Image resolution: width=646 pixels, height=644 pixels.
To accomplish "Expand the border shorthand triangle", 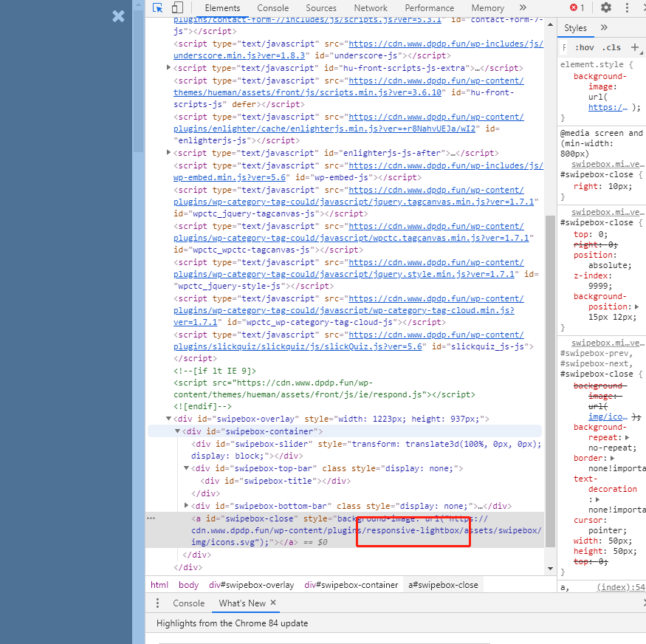I will click(x=612, y=458).
